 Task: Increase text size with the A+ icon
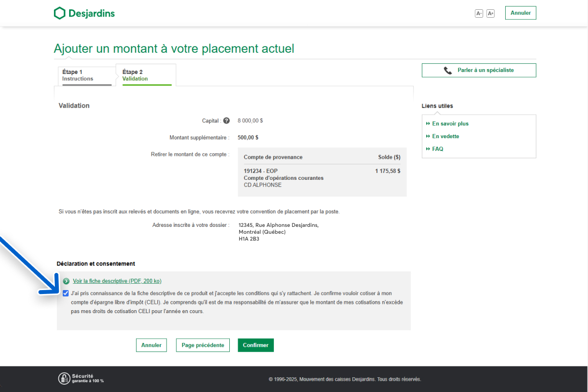pyautogui.click(x=490, y=13)
